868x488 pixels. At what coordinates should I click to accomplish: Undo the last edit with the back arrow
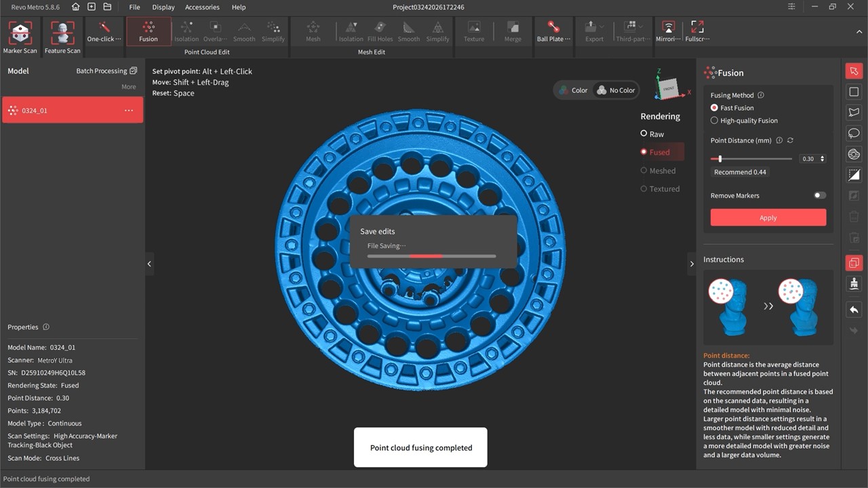click(854, 309)
